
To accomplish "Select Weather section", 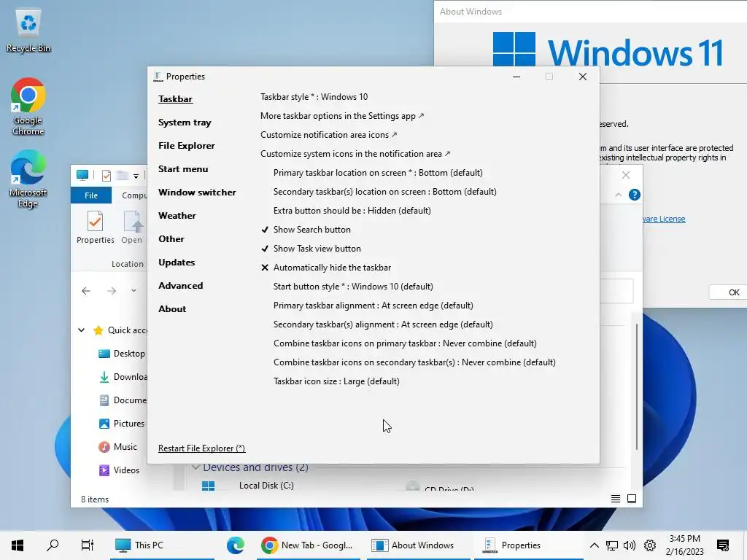I will click(177, 216).
